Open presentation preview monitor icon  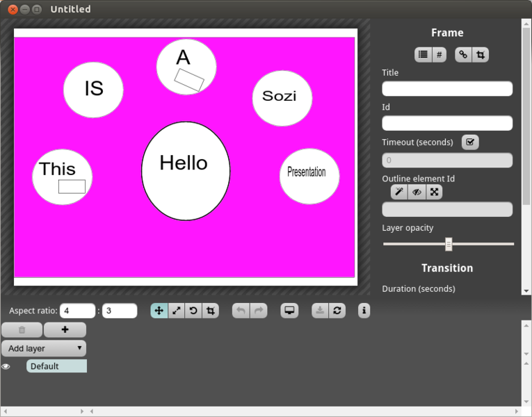click(289, 311)
